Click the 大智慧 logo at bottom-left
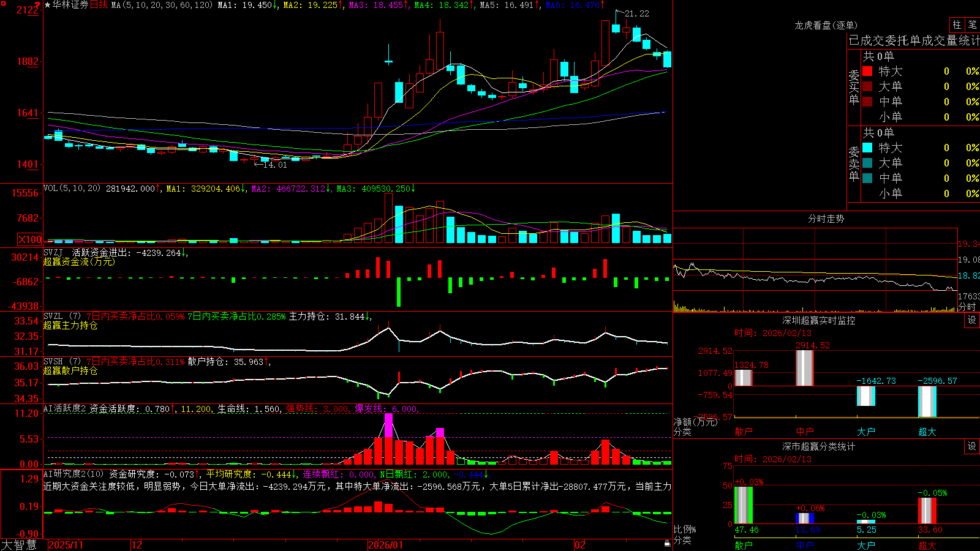Viewport: 980px width, 551px height. (x=19, y=544)
